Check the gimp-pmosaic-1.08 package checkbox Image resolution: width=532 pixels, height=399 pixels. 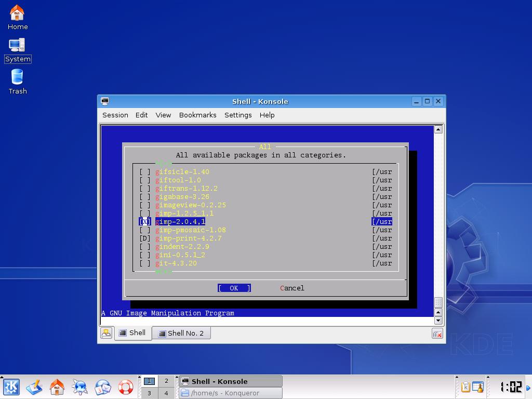pos(145,230)
